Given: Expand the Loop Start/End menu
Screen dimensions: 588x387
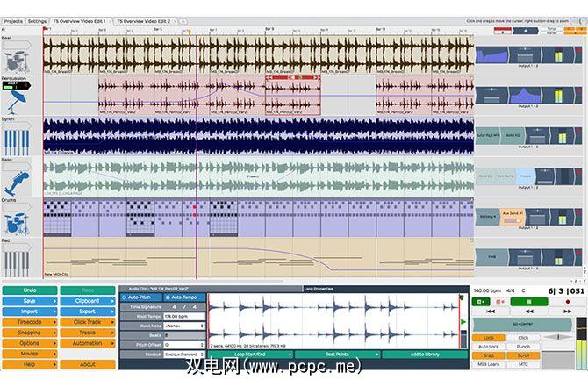Looking at the screenshot, I should (250, 355).
